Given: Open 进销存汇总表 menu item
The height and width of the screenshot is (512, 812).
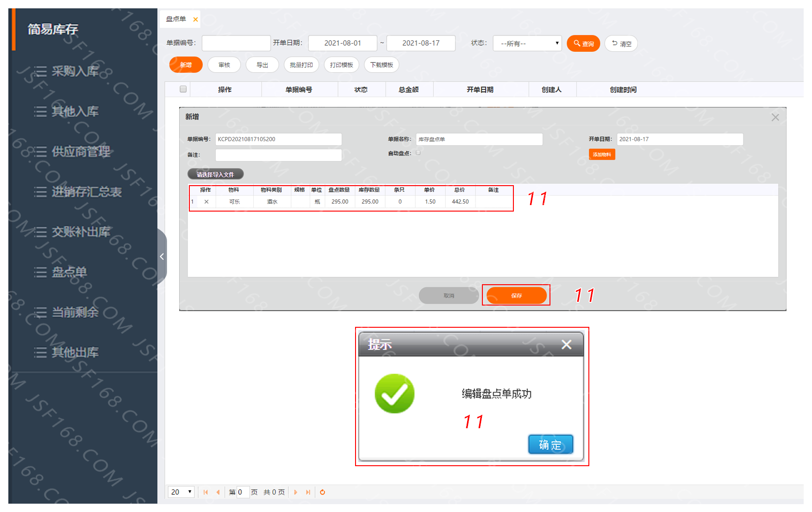Looking at the screenshot, I should (87, 192).
